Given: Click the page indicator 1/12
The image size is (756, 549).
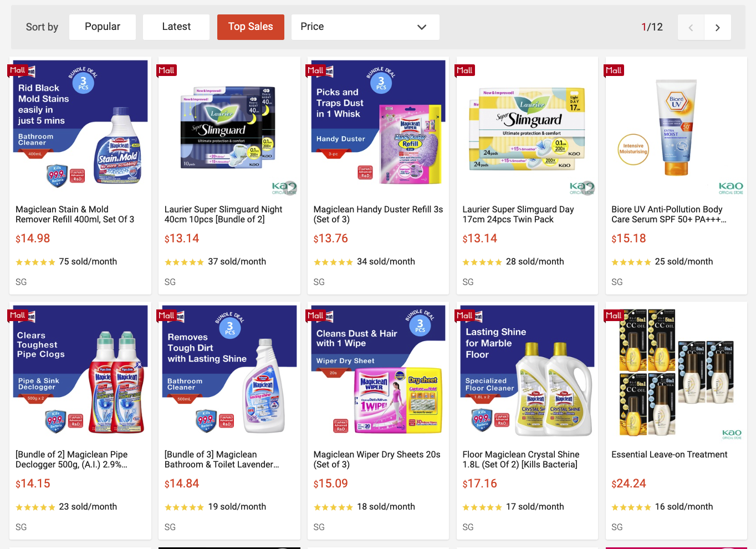Looking at the screenshot, I should coord(652,27).
